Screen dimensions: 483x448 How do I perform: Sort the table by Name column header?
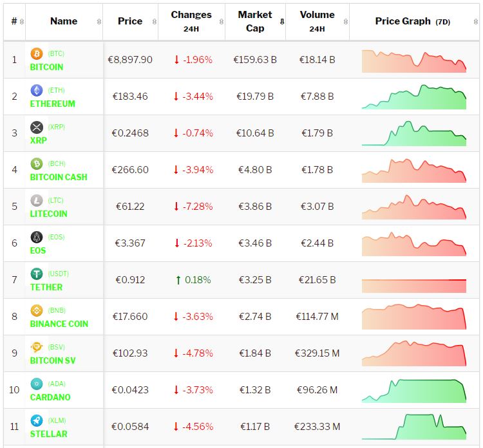pos(64,21)
